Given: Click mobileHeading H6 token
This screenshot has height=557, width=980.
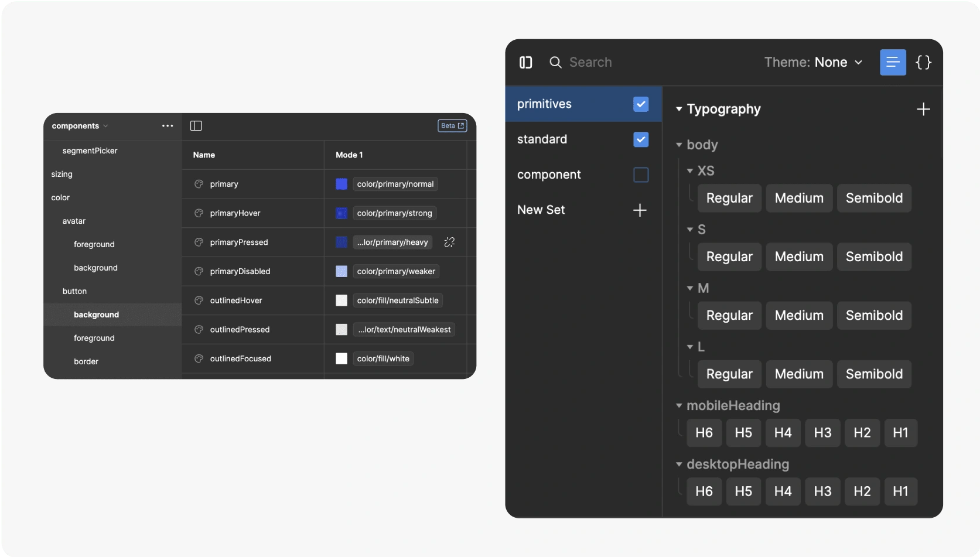Looking at the screenshot, I should (x=704, y=433).
